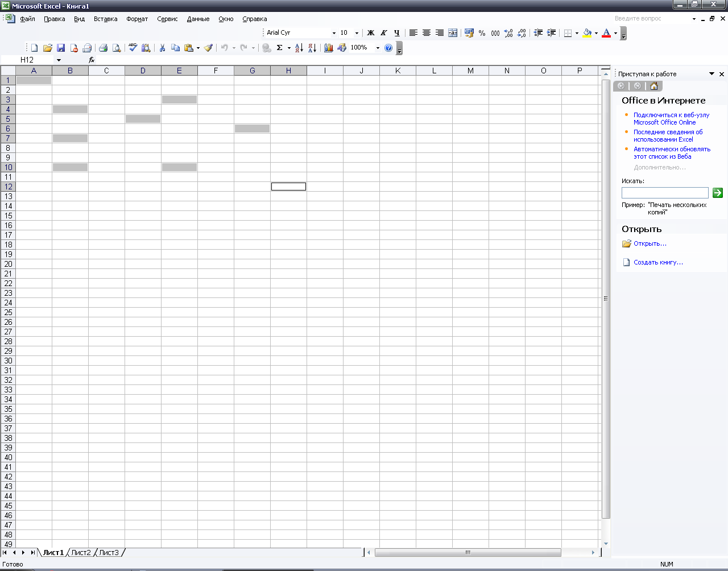
Task: Sort descending with the Z-A icon
Action: tap(312, 48)
